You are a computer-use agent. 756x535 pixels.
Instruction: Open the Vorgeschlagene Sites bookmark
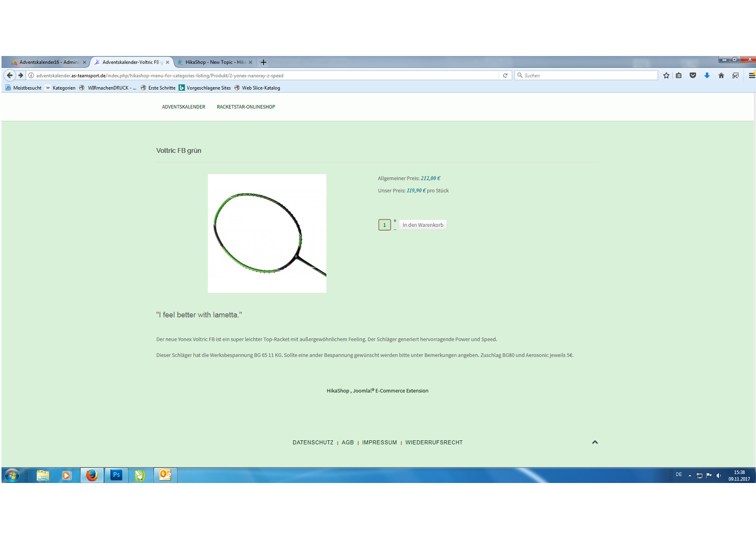pyautogui.click(x=204, y=88)
